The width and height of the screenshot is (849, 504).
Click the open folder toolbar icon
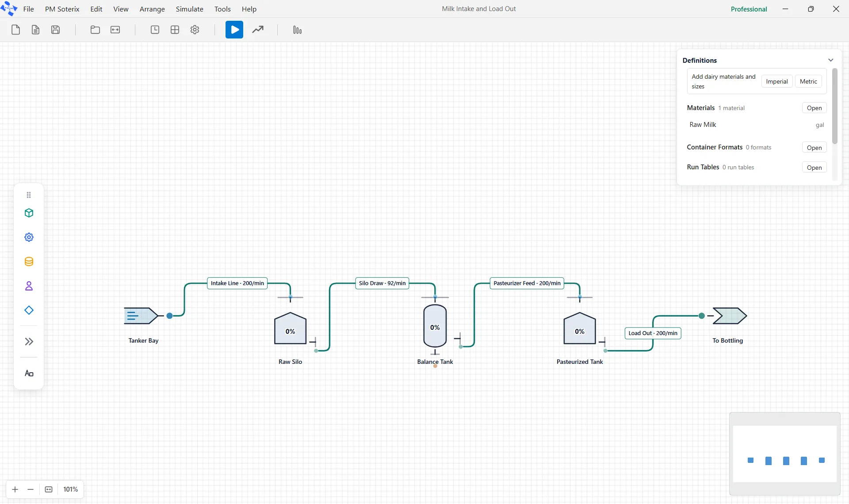pos(95,30)
